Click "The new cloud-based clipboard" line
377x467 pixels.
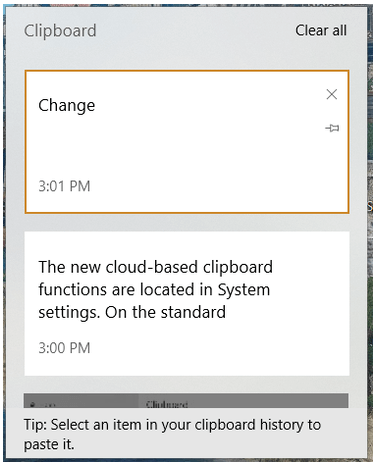pos(156,267)
